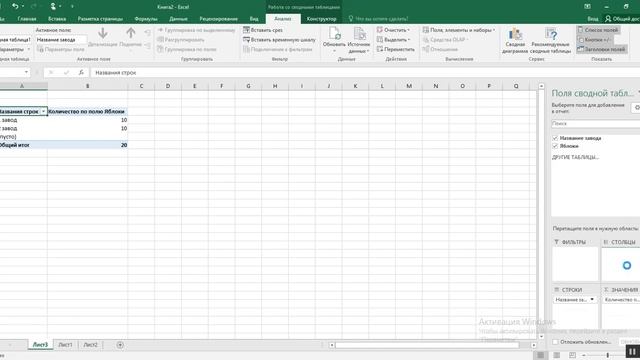This screenshot has height=360, width=640.
Task: Open the Данные (Data) tab
Action: point(178,19)
